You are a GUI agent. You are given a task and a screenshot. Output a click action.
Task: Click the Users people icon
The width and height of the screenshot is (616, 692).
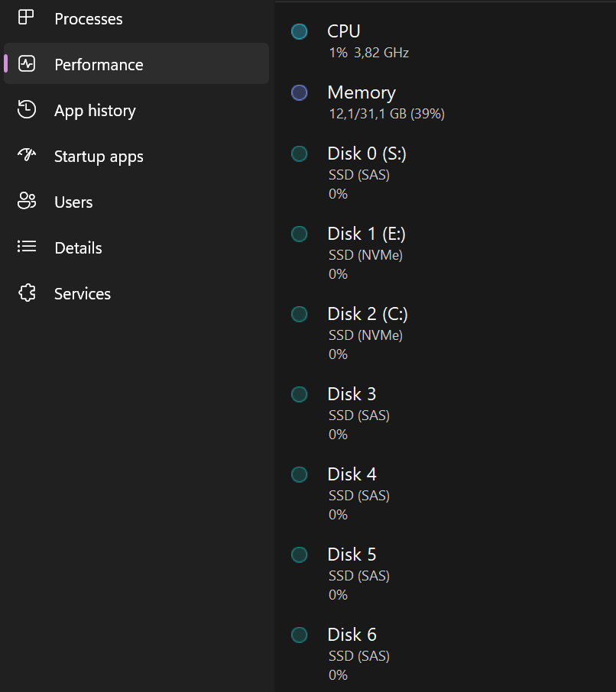click(x=27, y=202)
